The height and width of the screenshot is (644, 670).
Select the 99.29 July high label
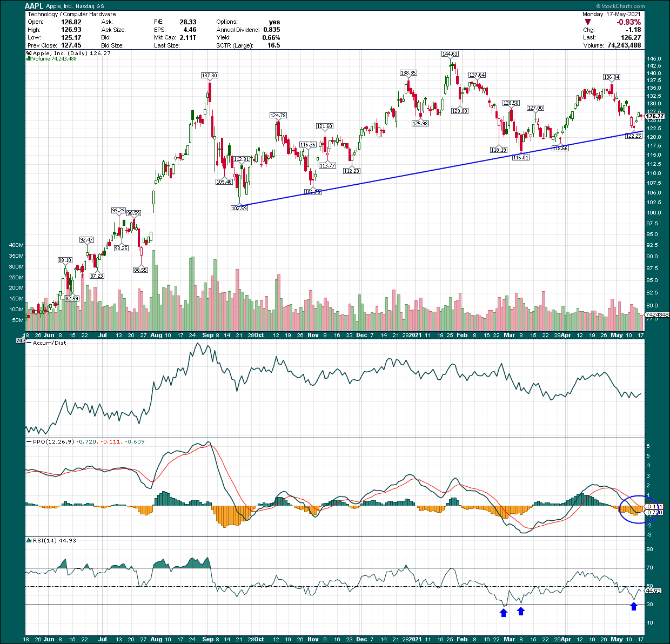[118, 210]
